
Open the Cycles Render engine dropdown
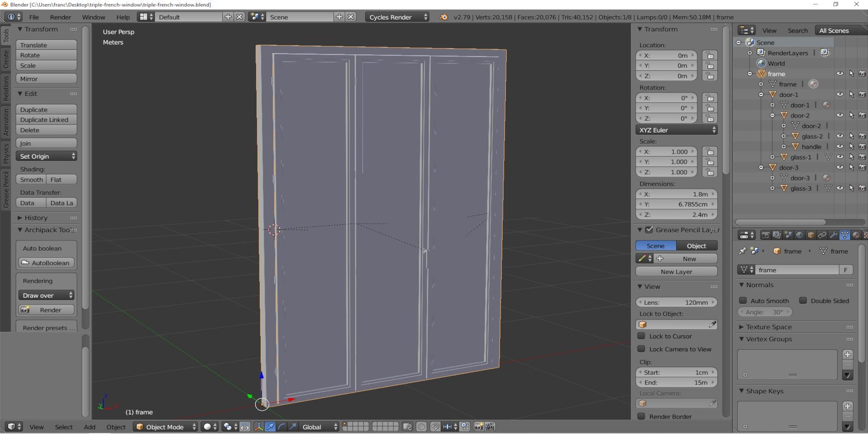tap(396, 17)
